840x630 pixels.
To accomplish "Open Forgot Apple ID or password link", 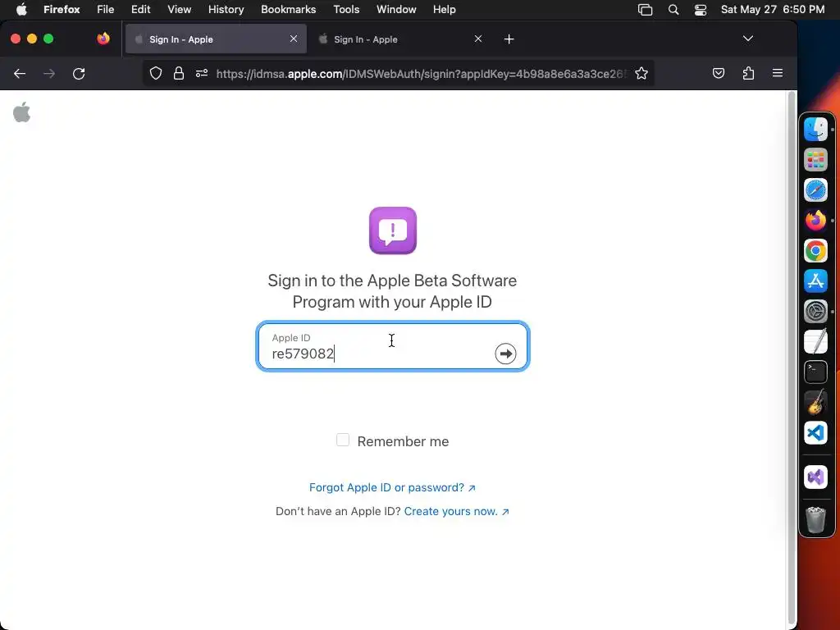I will pyautogui.click(x=392, y=487).
